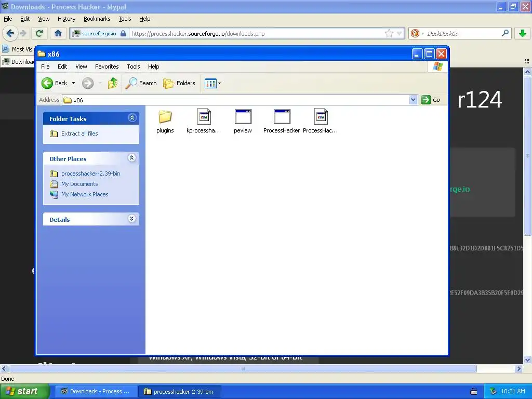Click the Mypal browser home icon
Image resolution: width=532 pixels, height=399 pixels.
(x=58, y=33)
